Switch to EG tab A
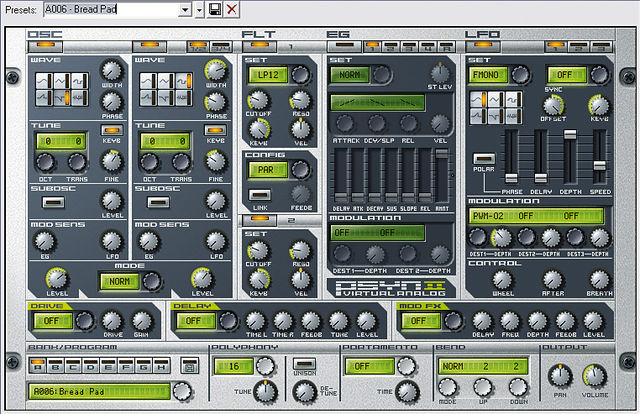The image size is (640, 414). click(447, 47)
